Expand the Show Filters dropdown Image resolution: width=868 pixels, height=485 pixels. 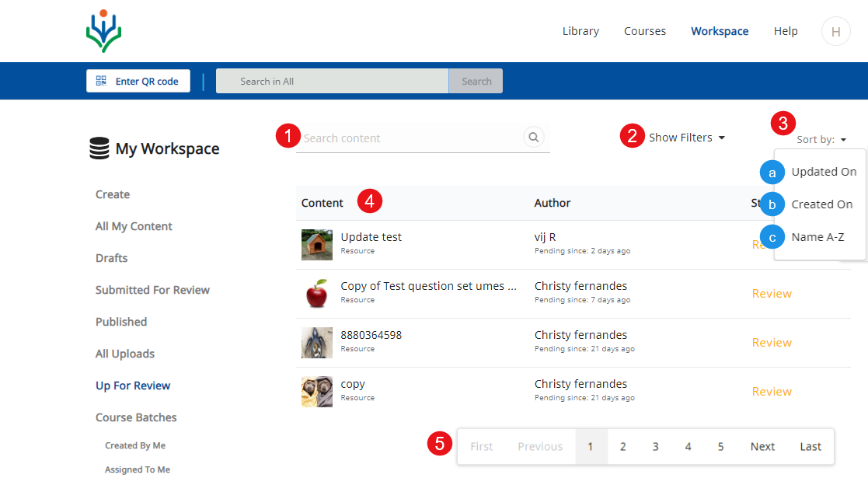click(x=687, y=138)
